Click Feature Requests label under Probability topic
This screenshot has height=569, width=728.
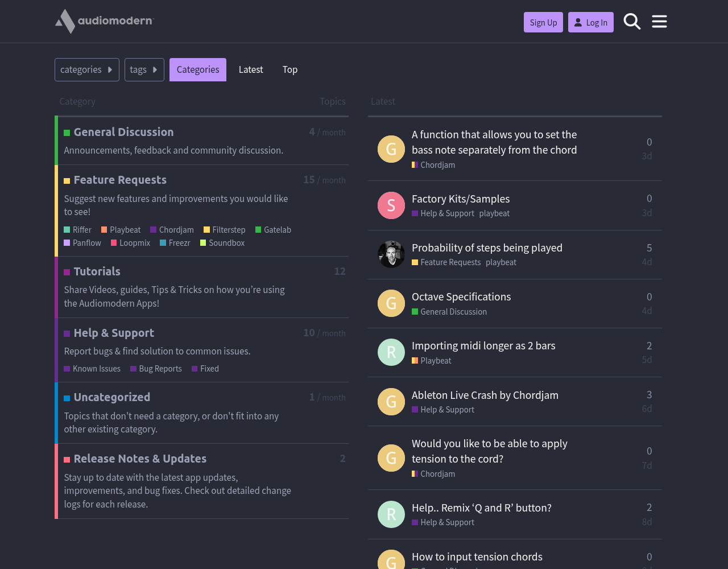[x=446, y=262]
